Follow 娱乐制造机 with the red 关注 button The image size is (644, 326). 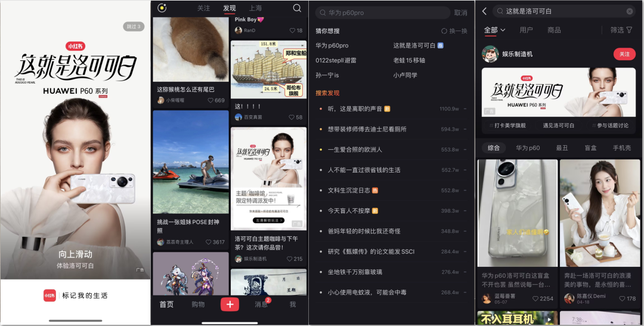click(624, 54)
